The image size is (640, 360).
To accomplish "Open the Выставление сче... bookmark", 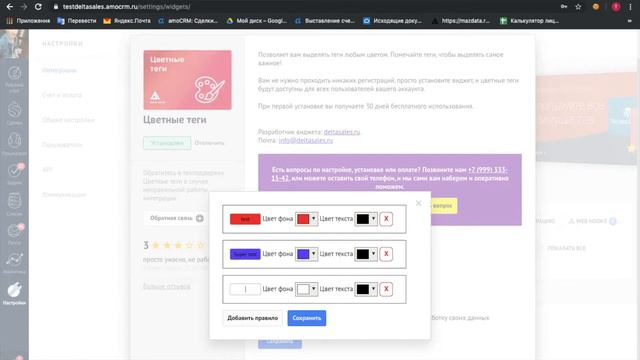I will pyautogui.click(x=325, y=21).
